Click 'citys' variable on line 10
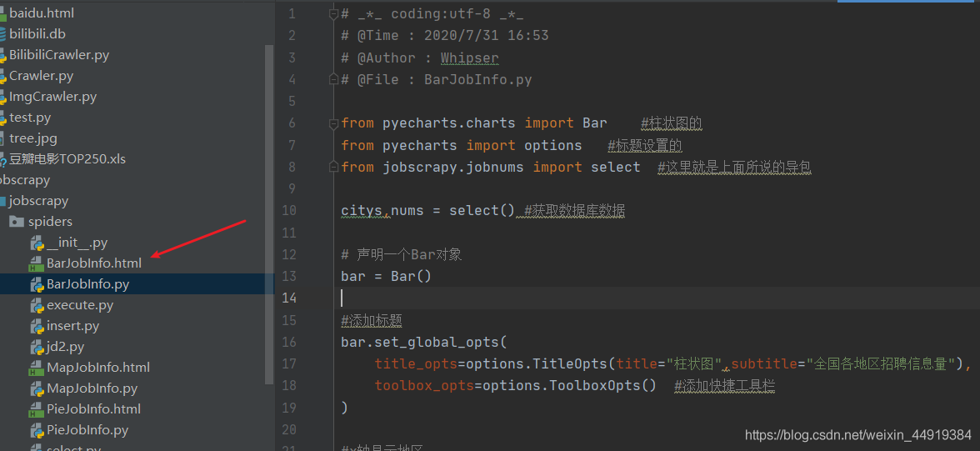Viewport: 980px width, 451px height. point(362,211)
